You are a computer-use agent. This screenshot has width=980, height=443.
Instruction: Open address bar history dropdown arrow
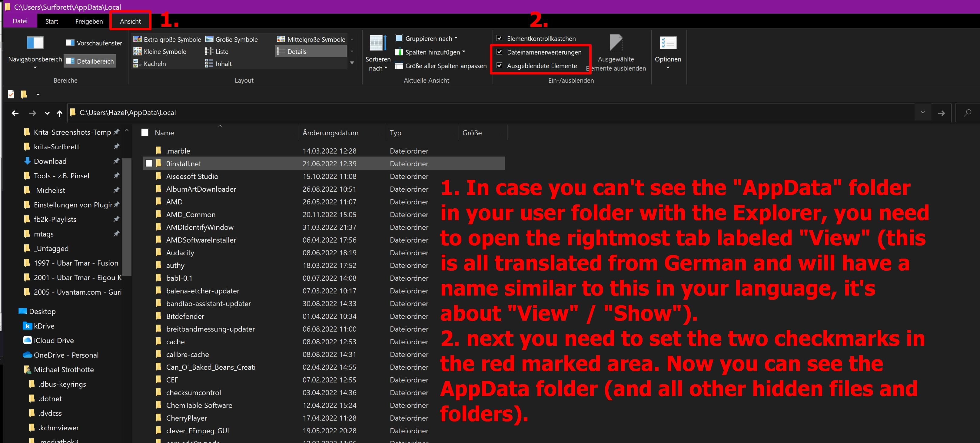click(x=923, y=113)
